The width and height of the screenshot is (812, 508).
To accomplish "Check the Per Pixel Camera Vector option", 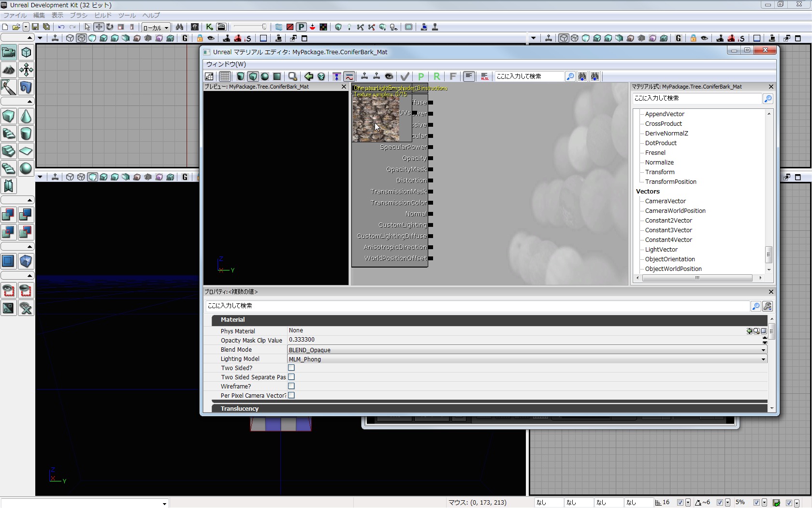I will [291, 396].
